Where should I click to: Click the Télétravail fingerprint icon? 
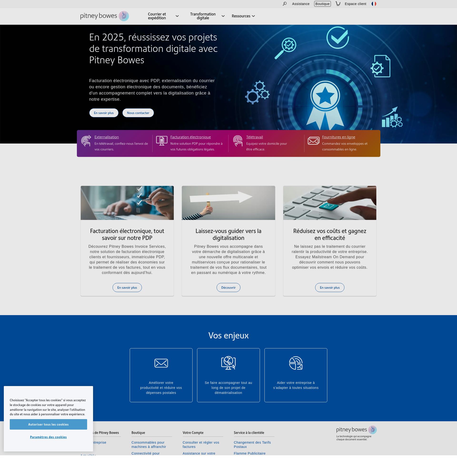click(238, 141)
